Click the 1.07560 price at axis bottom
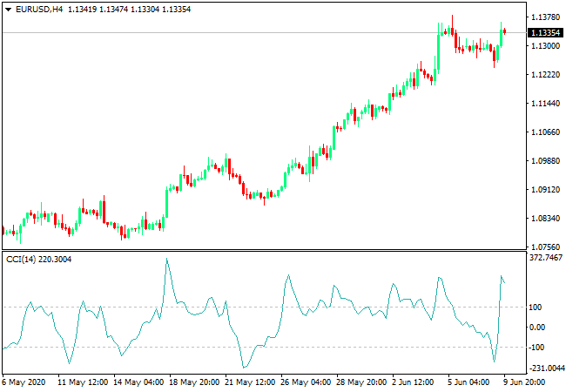566x392 pixels. pos(543,247)
